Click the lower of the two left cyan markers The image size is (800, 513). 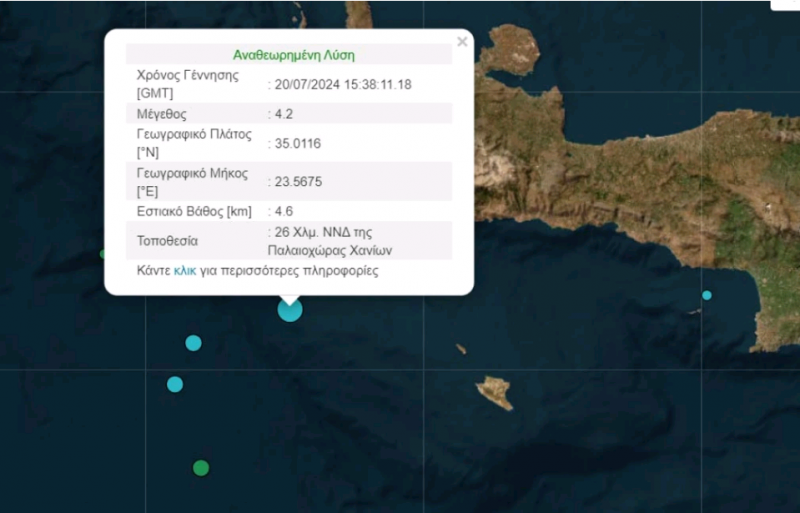175,384
